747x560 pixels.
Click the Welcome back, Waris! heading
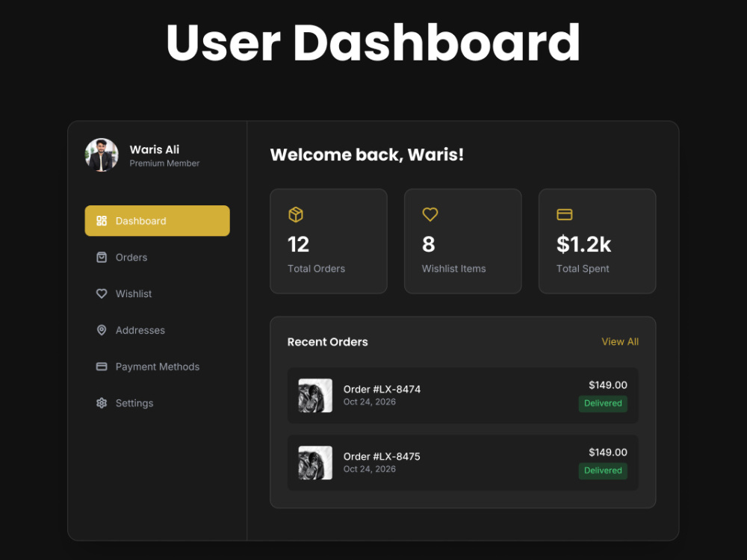(367, 155)
